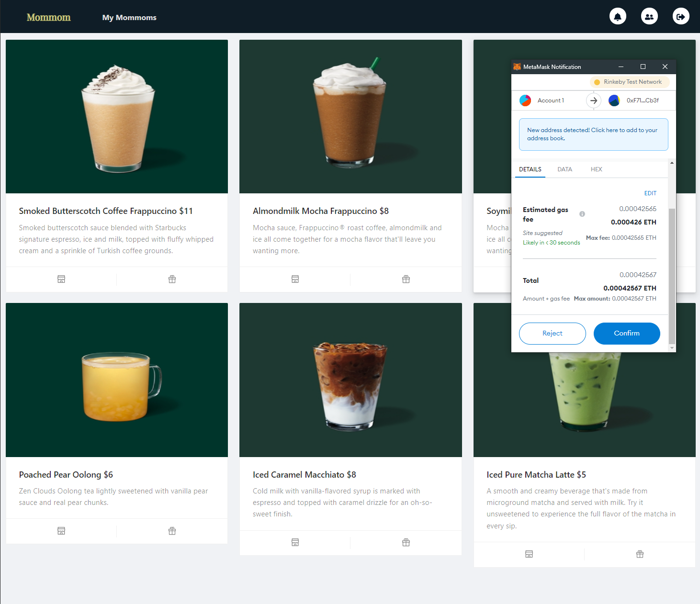Click the arrow icon between accounts in MetaMask
Viewport: 700px width, 604px height.
(594, 101)
